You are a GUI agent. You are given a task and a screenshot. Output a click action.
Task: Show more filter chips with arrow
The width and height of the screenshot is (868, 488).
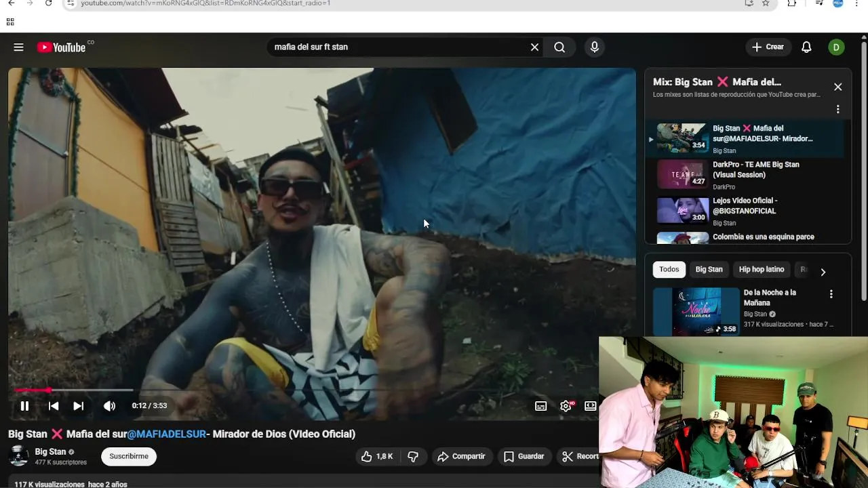point(823,272)
